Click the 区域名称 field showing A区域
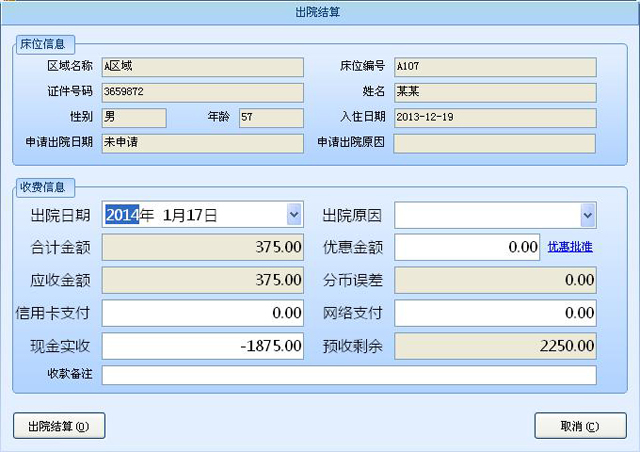 pyautogui.click(x=201, y=67)
